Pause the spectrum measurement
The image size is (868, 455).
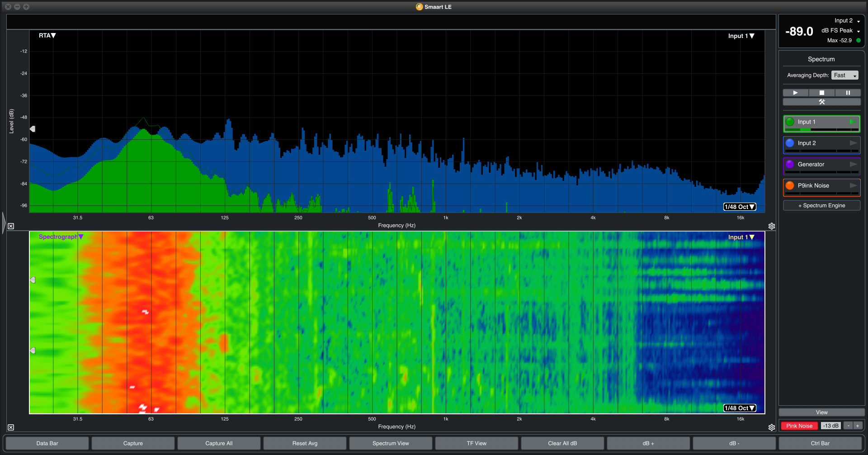pos(848,93)
